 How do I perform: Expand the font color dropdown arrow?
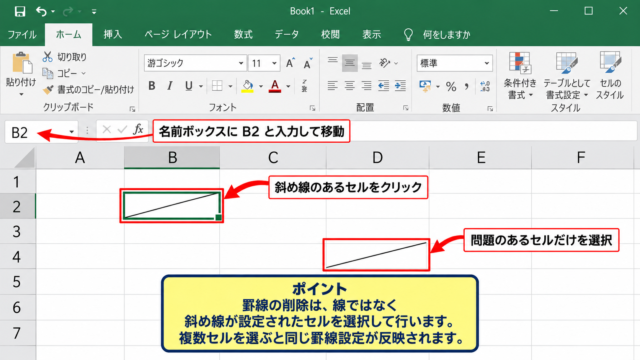pyautogui.click(x=288, y=86)
